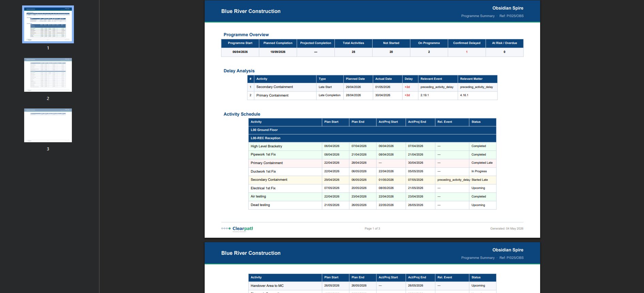Click the 'Upcoming' status for Electrical 1st Fix
This screenshot has width=644, height=293.
tap(478, 188)
